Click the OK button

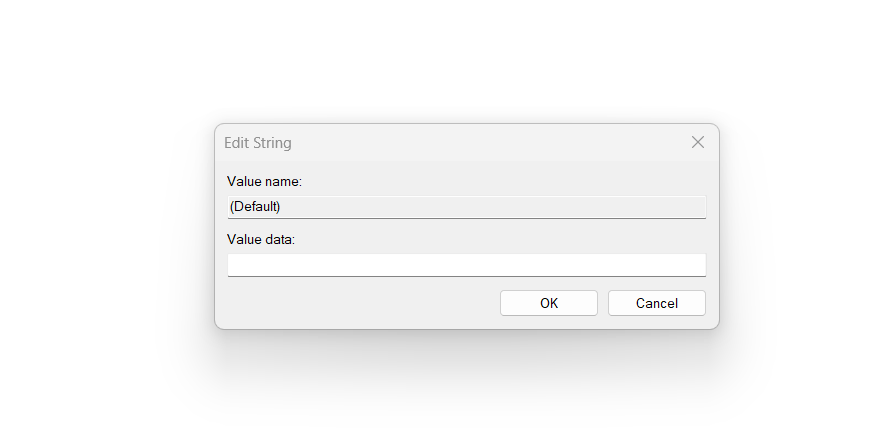point(548,303)
